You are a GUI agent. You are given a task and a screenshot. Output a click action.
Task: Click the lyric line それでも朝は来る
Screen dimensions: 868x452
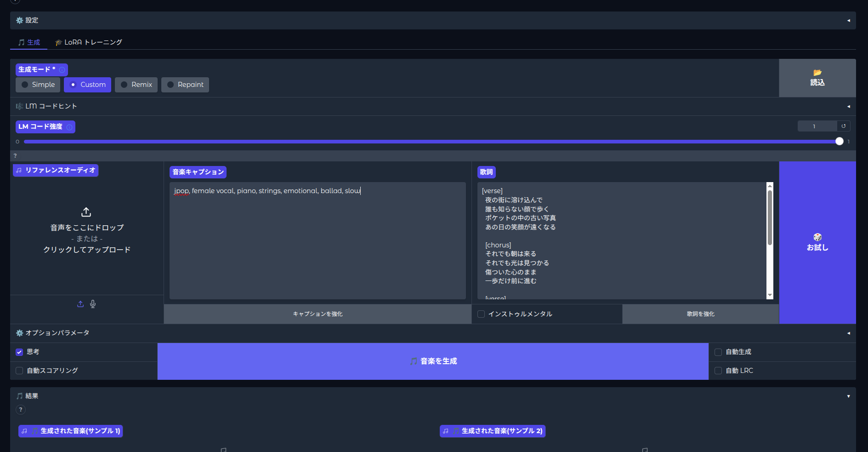click(x=511, y=254)
